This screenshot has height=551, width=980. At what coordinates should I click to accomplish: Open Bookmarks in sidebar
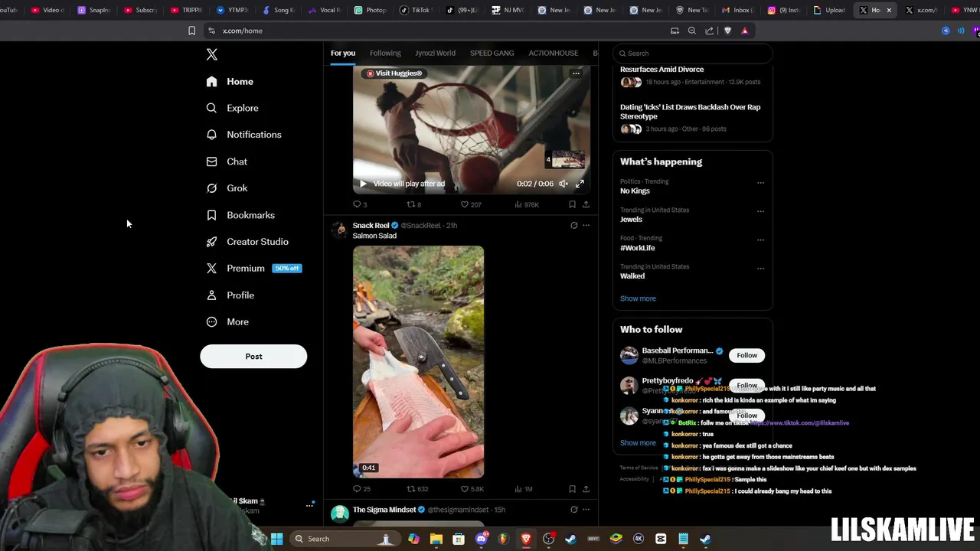[240, 215]
